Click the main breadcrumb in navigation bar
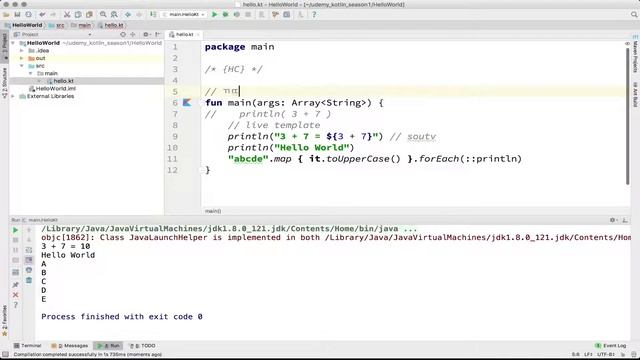This screenshot has height=360, width=640. [81, 25]
